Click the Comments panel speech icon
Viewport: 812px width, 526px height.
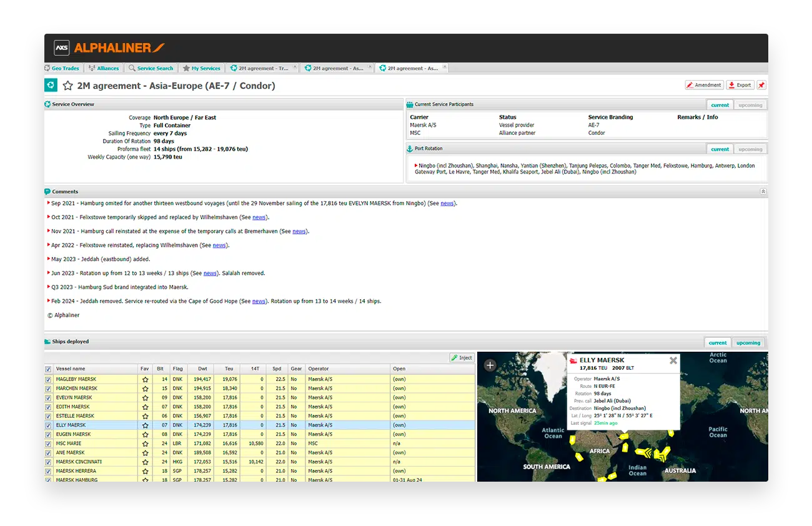point(47,192)
